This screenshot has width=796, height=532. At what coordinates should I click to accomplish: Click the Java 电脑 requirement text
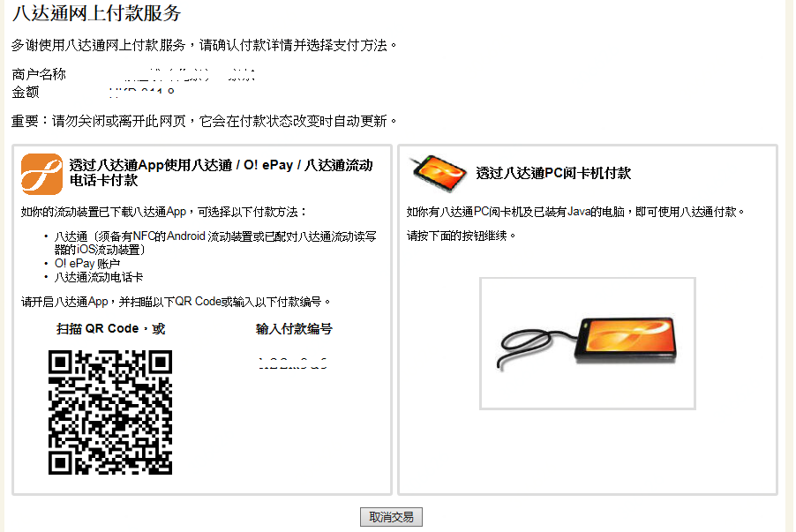(x=575, y=212)
